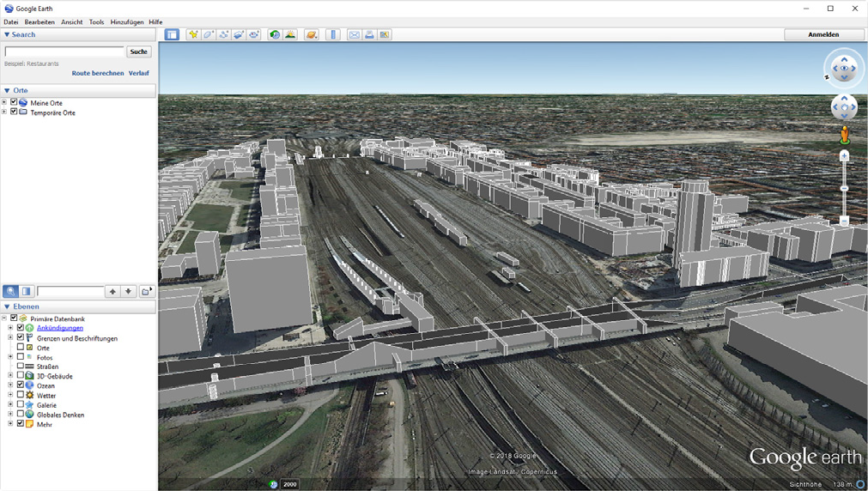Click the zoom in plus button
868x491 pixels.
[x=844, y=156]
